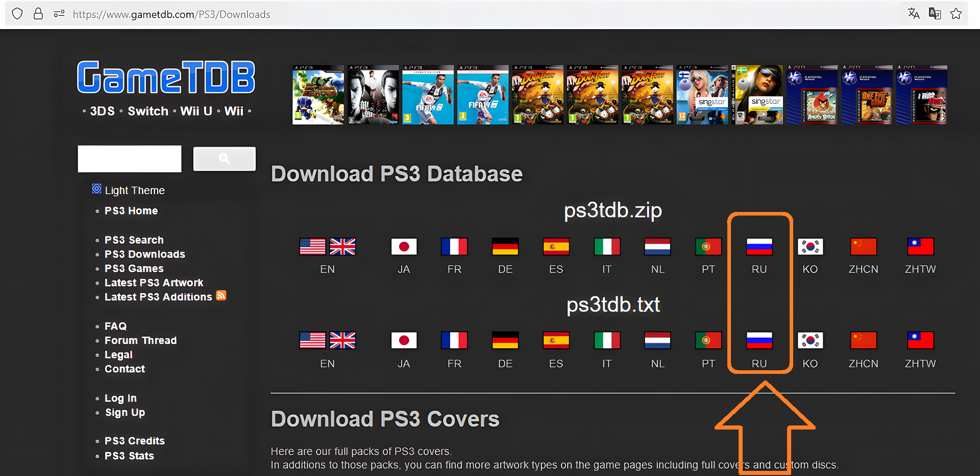This screenshot has height=476, width=980.
Task: Select the German flag under ps3tdb.zip
Action: click(505, 247)
